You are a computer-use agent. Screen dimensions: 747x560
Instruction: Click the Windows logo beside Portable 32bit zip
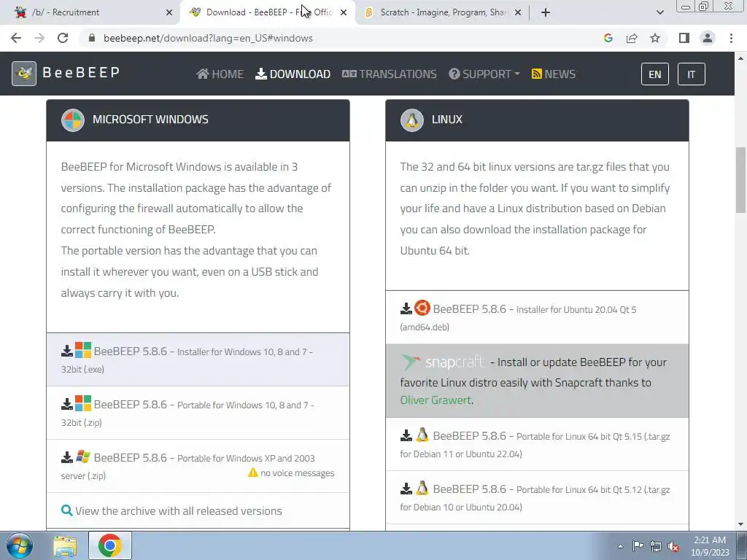83,403
